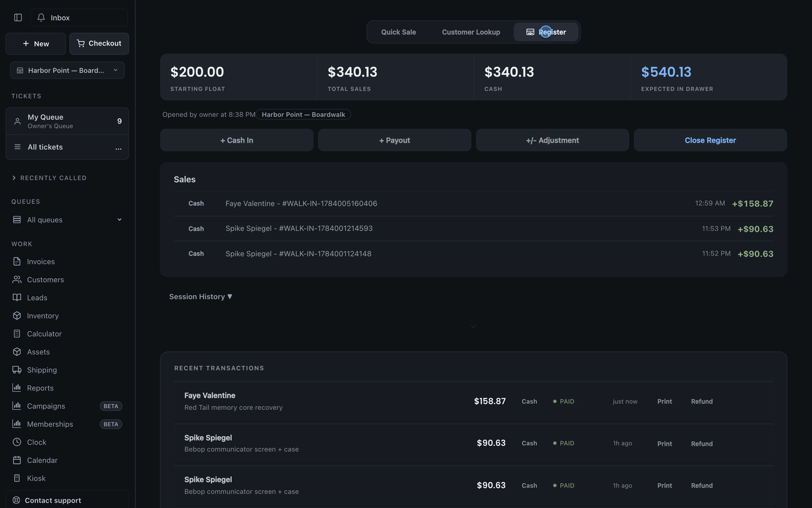Click the +$158.87 sale amount
This screenshot has height=508, width=812.
click(x=752, y=203)
